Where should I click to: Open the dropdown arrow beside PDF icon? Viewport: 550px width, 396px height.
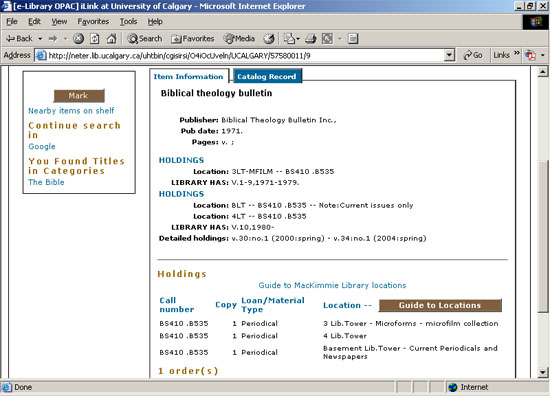click(543, 55)
